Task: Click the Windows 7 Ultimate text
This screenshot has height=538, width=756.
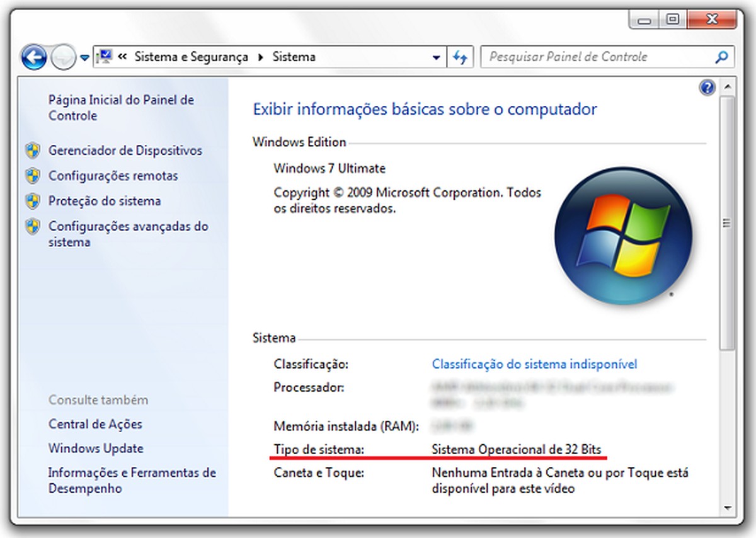Action: (329, 168)
